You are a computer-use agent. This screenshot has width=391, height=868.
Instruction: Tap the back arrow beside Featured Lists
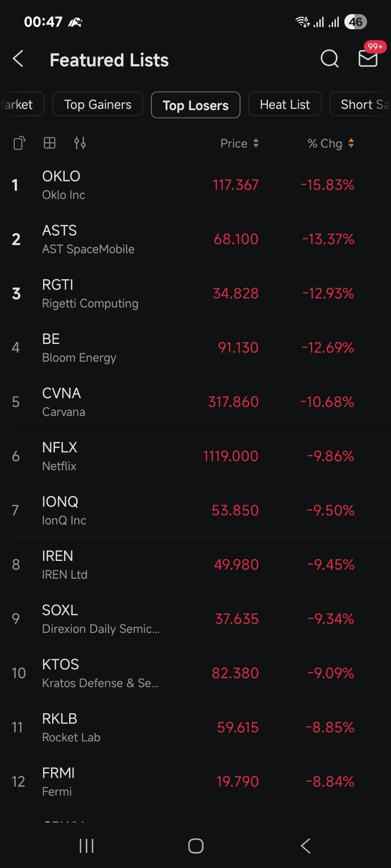coord(18,59)
